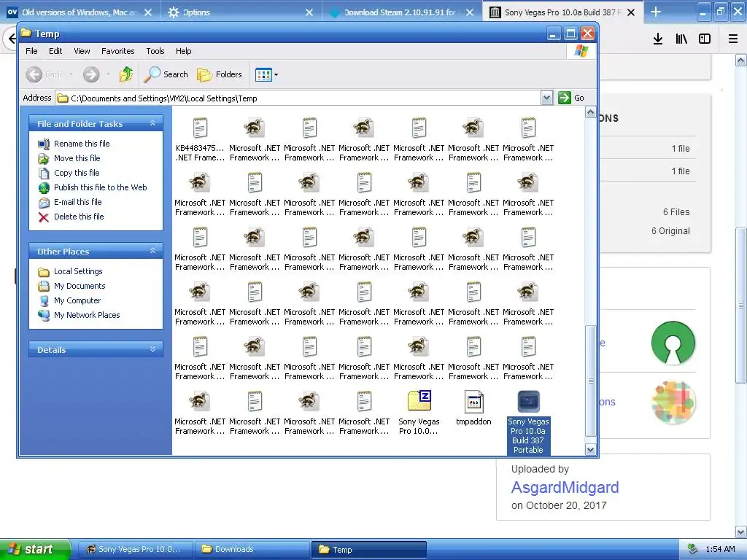
Task: Open the Help menu
Action: click(183, 51)
